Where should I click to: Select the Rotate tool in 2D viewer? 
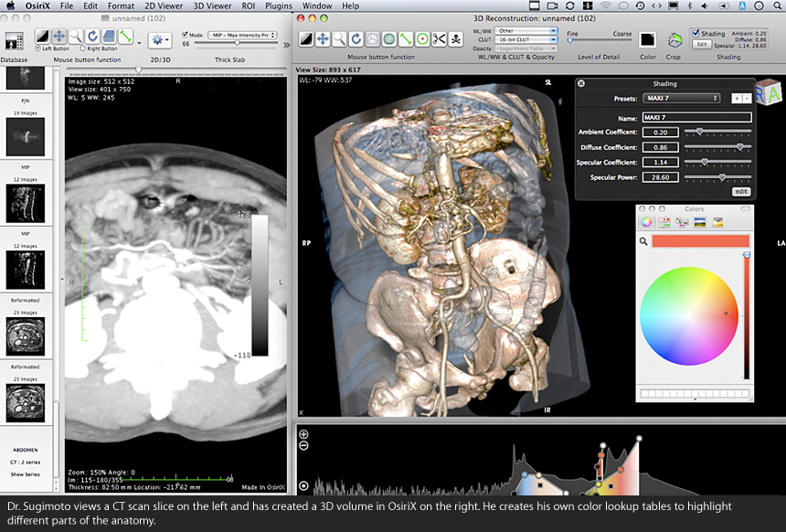pyautogui.click(x=92, y=37)
